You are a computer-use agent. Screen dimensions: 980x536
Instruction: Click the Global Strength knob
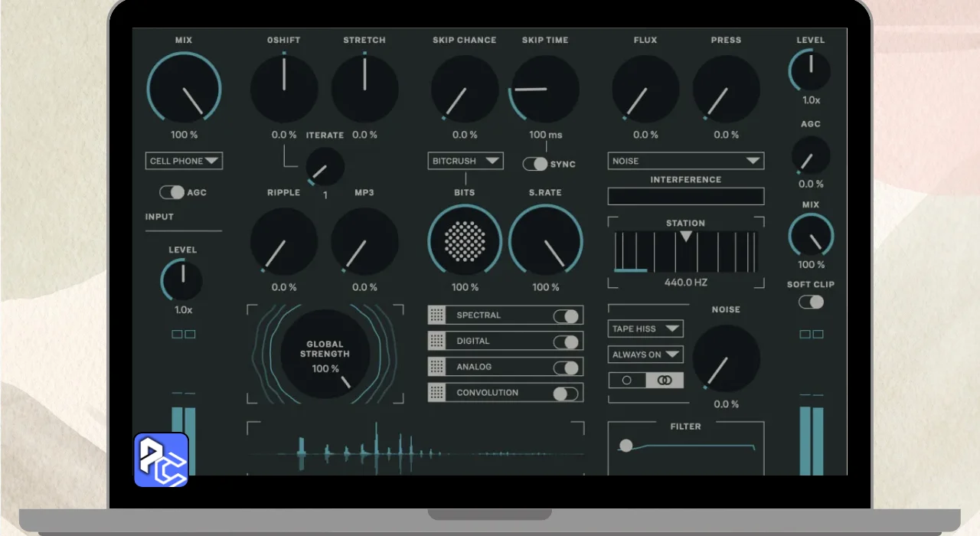coord(325,355)
